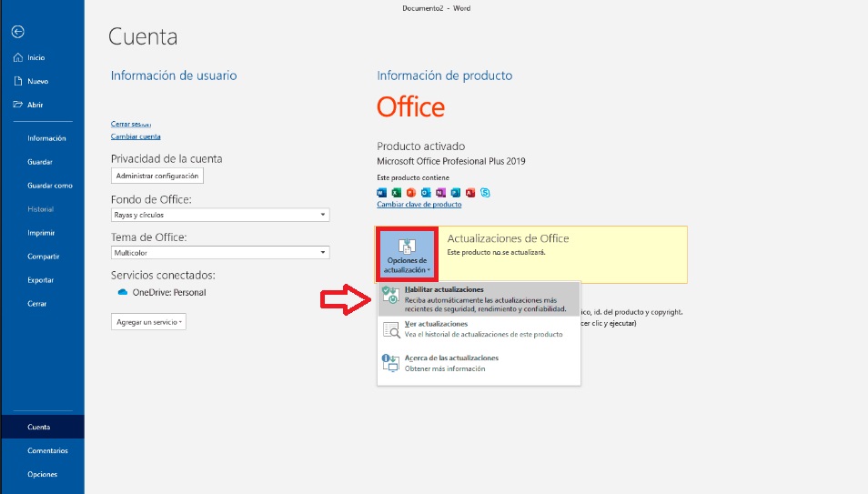Image resolution: width=868 pixels, height=494 pixels.
Task: Click the Skype icon in the product list
Action: pyautogui.click(x=485, y=193)
